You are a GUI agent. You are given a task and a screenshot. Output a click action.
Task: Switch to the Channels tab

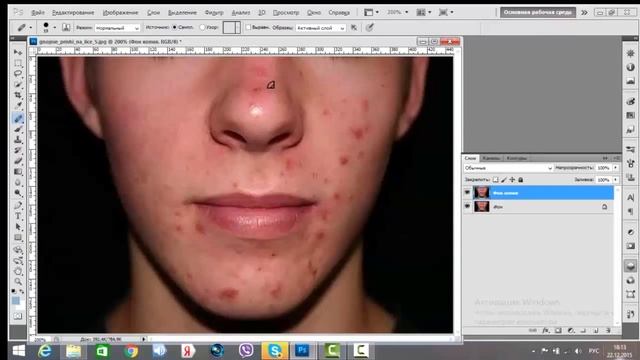[491, 158]
